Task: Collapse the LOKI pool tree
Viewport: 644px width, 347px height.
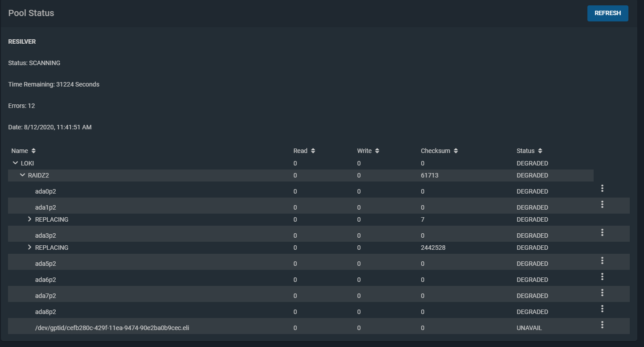Action: coord(16,163)
